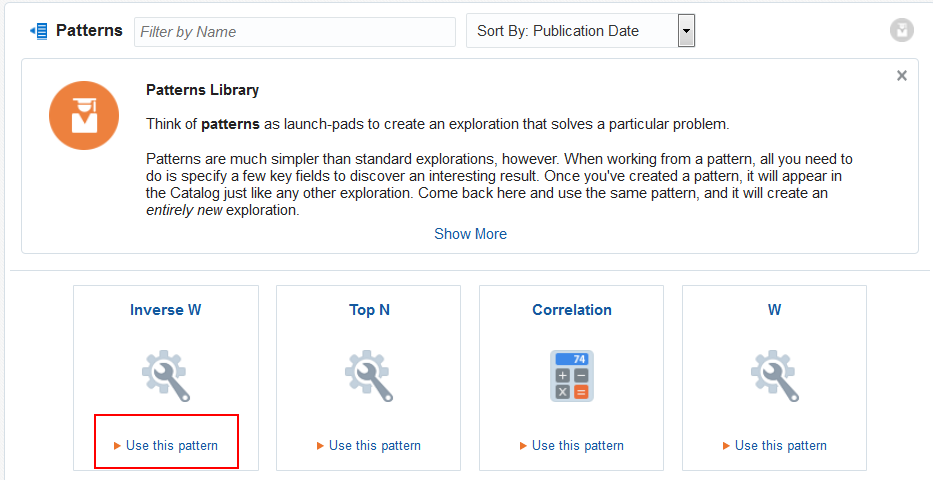This screenshot has height=480, width=933.
Task: Open the Sort By dropdown arrow
Action: click(x=686, y=31)
